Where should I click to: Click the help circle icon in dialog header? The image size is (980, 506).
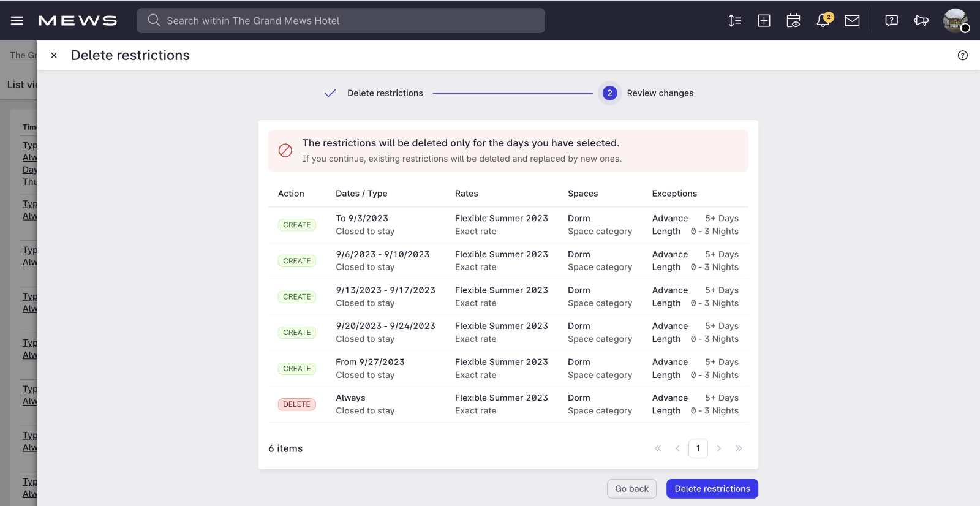click(x=962, y=56)
